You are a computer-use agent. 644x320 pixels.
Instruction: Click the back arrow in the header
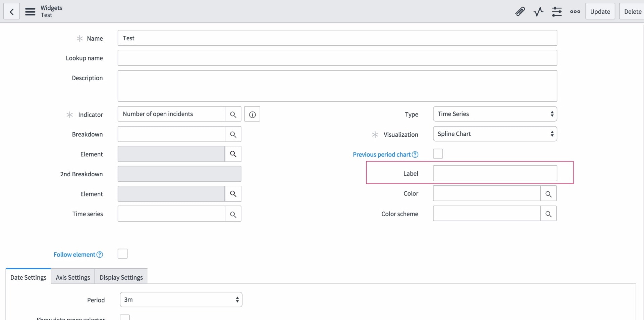11,11
